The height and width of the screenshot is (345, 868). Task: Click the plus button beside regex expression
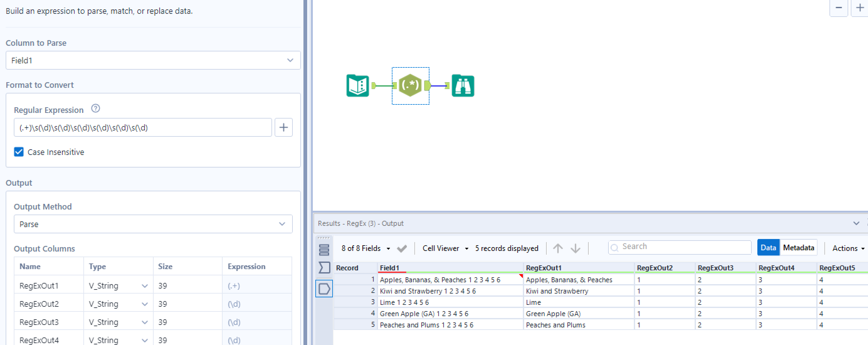coord(283,127)
